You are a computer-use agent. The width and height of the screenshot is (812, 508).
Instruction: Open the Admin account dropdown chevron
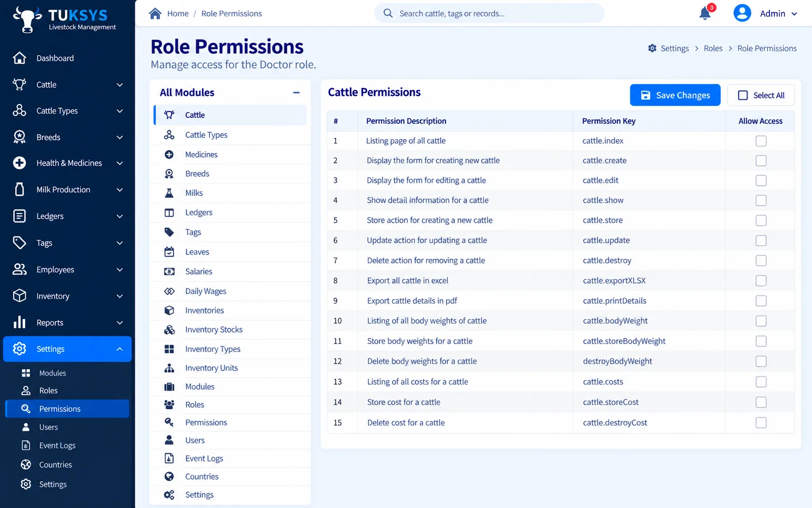click(794, 14)
